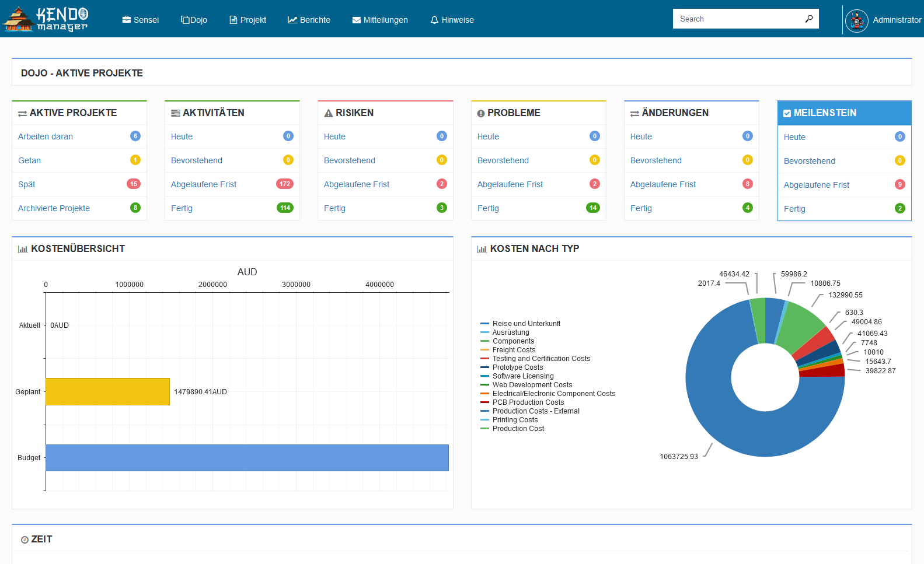Viewport: 924px width, 564px height.
Task: Click the large blue donut segment
Action: pyautogui.click(x=712, y=402)
